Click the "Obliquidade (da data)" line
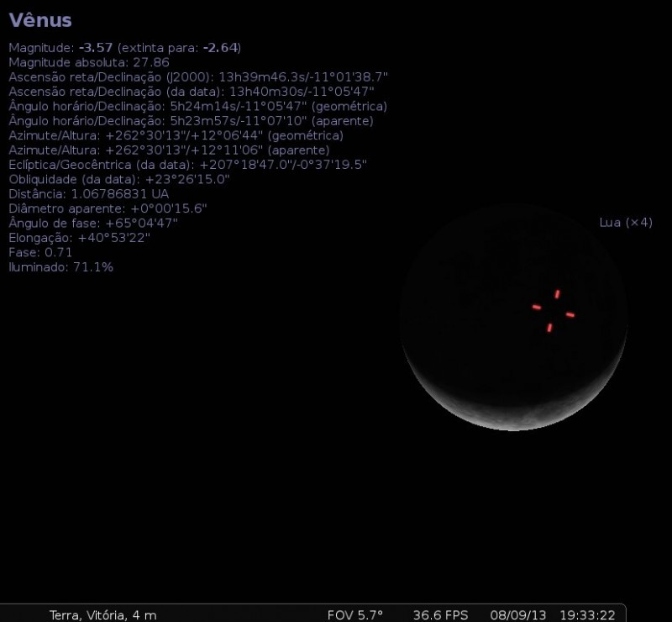The image size is (672, 622). click(118, 179)
